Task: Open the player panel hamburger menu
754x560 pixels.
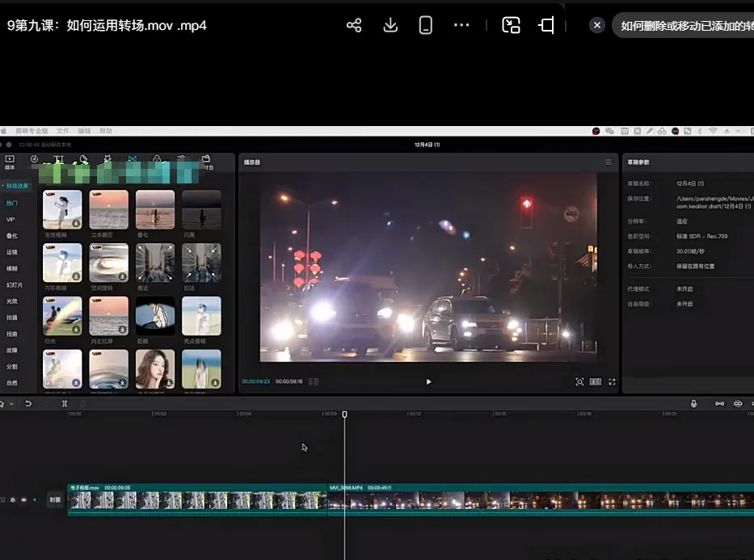Action: pos(609,162)
